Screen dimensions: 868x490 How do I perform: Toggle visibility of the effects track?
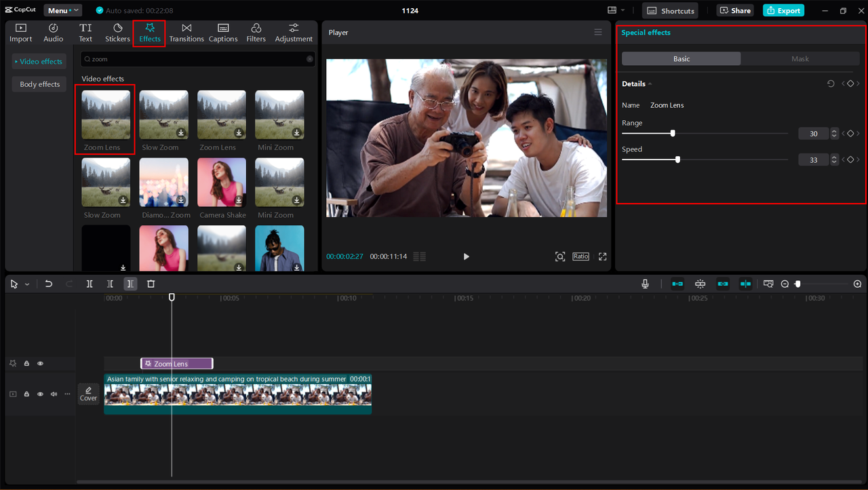pyautogui.click(x=40, y=363)
